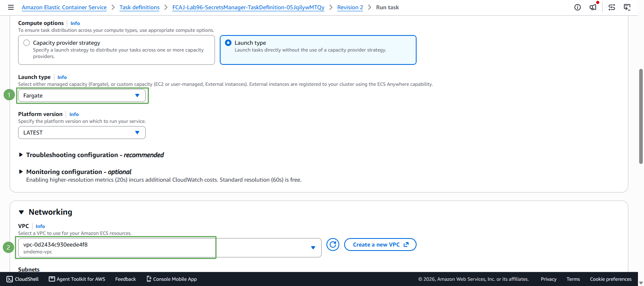Viewport: 644px width, 286px height.
Task: Open the announcements megaphone icon
Action: tap(593, 7)
